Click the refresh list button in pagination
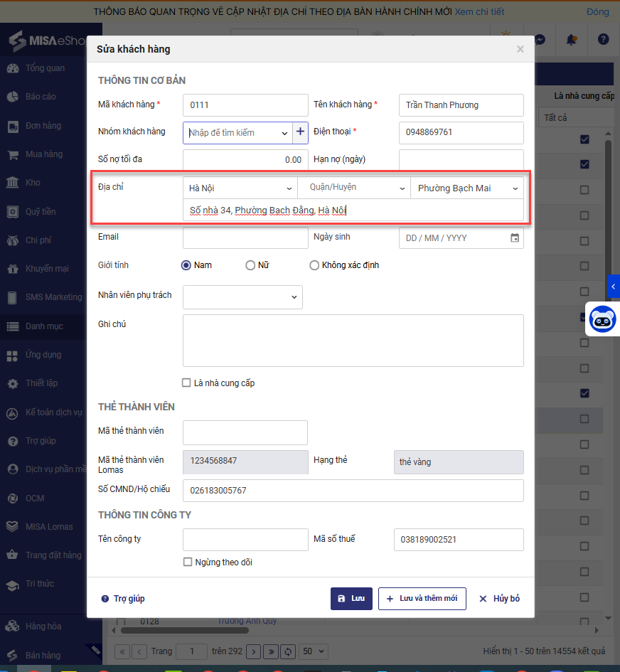Image resolution: width=620 pixels, height=672 pixels. (288, 652)
